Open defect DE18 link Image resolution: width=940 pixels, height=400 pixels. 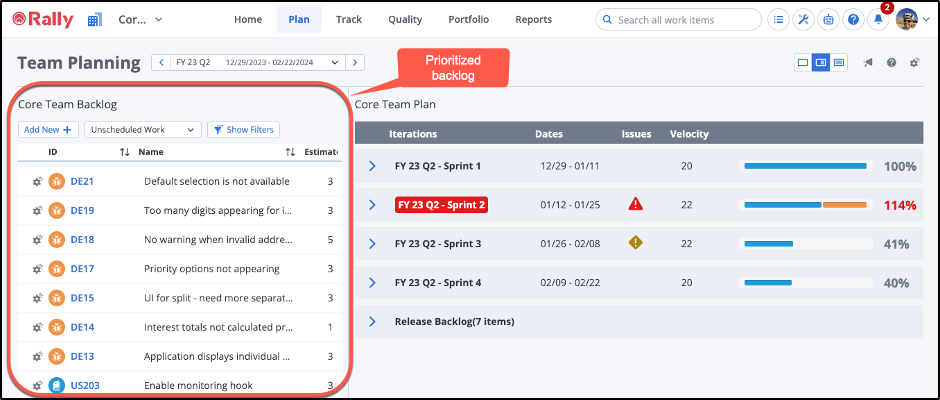pyautogui.click(x=82, y=240)
